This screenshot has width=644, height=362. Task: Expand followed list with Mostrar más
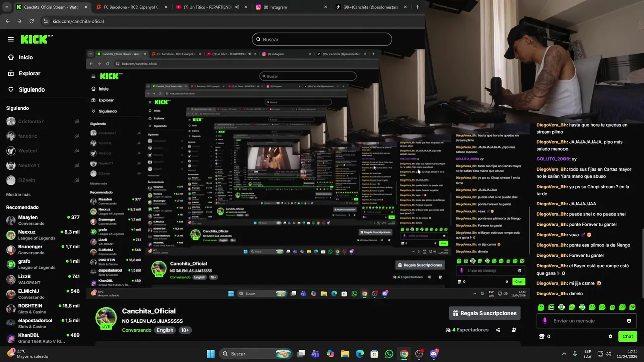point(18,194)
